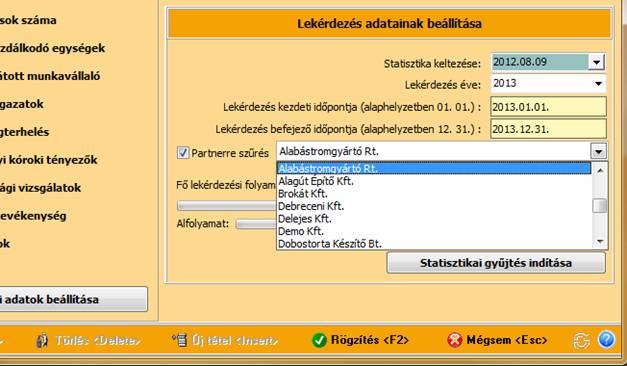627x366 pixels.
Task: Open the gazatok menu entry
Action: [x=22, y=104]
